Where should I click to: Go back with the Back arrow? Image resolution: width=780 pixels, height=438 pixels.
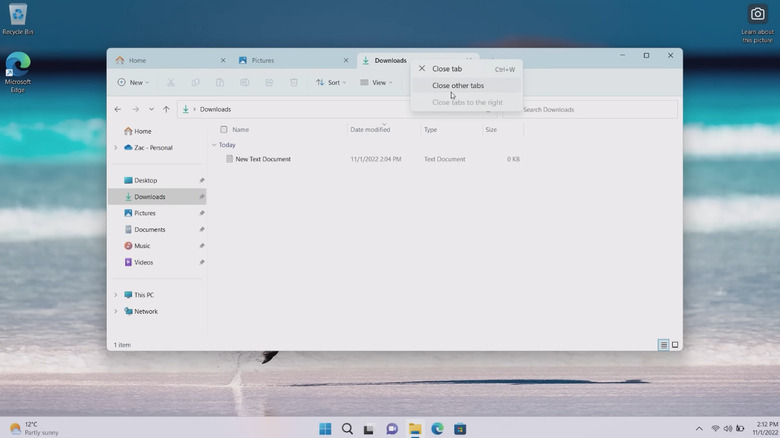point(118,109)
